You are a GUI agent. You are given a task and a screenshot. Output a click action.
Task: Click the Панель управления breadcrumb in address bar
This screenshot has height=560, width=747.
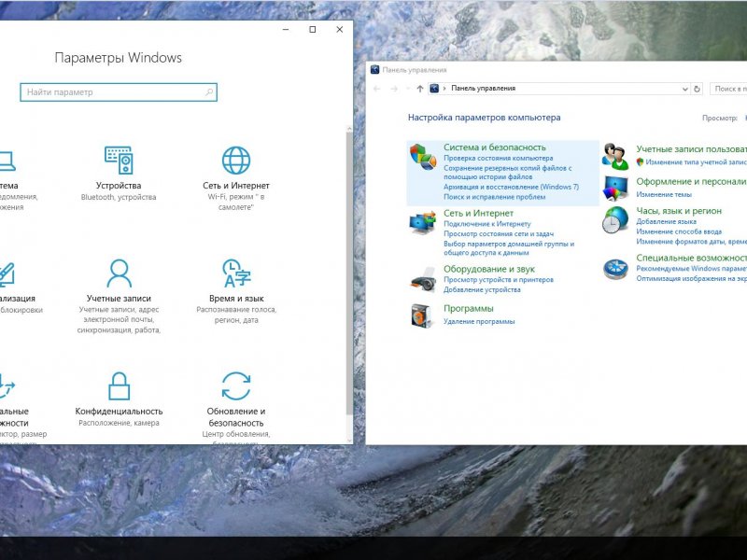click(x=483, y=88)
